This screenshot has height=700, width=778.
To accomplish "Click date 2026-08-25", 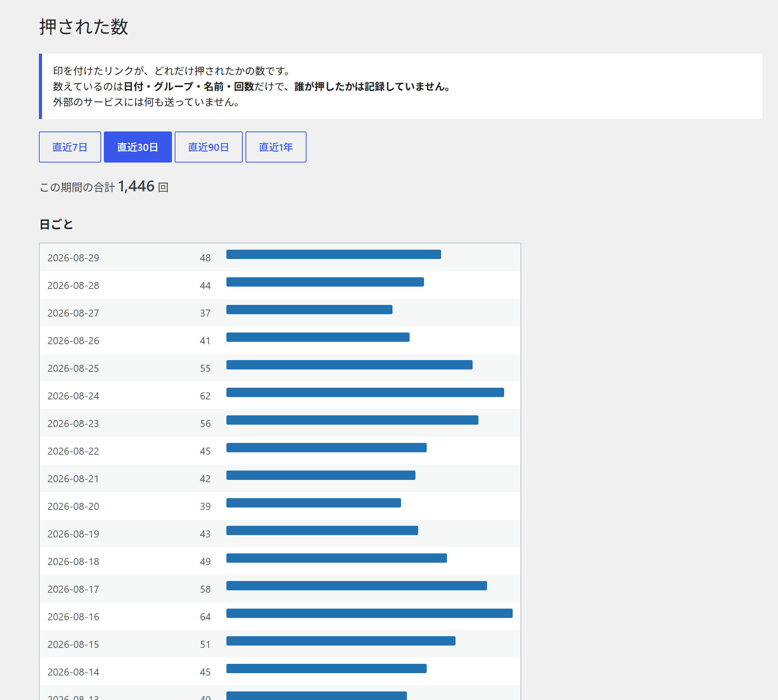I will [x=73, y=368].
